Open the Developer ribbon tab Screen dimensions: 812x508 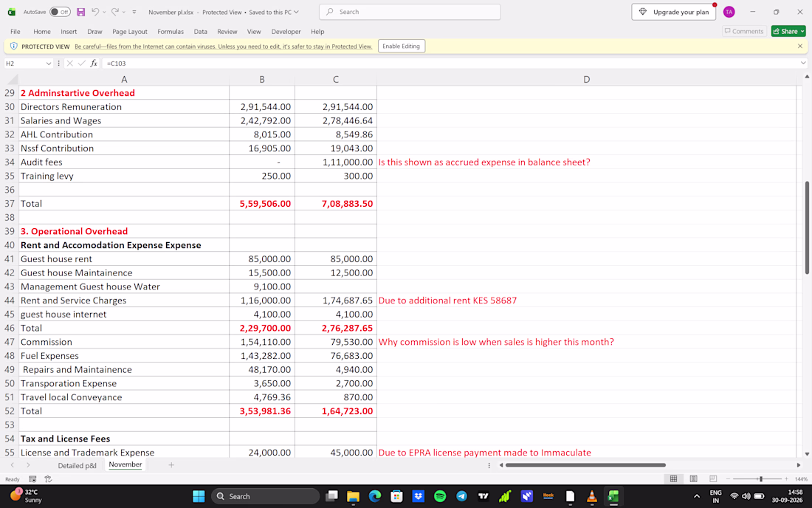[286, 32]
